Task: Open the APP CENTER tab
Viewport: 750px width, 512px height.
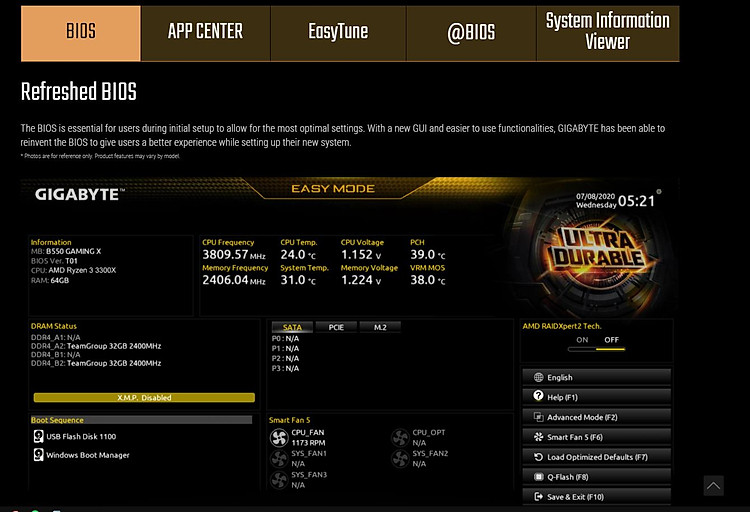Action: (x=206, y=33)
